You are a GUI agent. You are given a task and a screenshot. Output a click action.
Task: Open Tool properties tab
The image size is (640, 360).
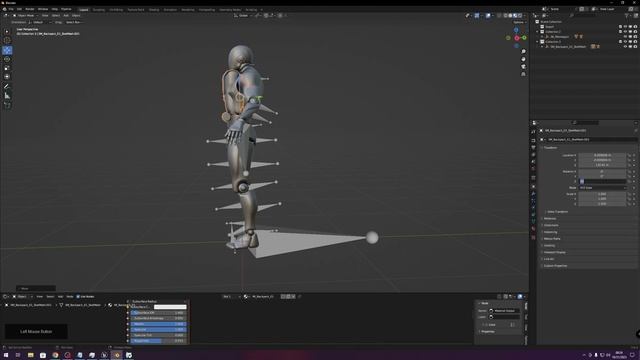[x=533, y=132]
